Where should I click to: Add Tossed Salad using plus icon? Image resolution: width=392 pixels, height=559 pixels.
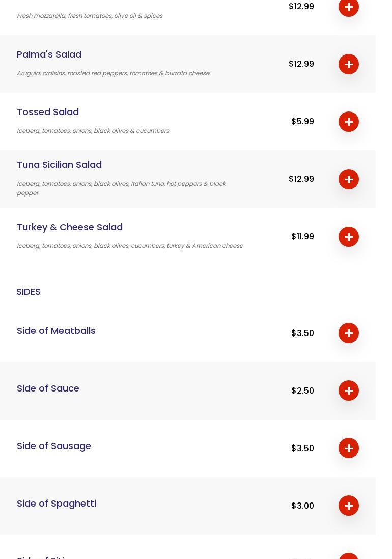coord(349,122)
